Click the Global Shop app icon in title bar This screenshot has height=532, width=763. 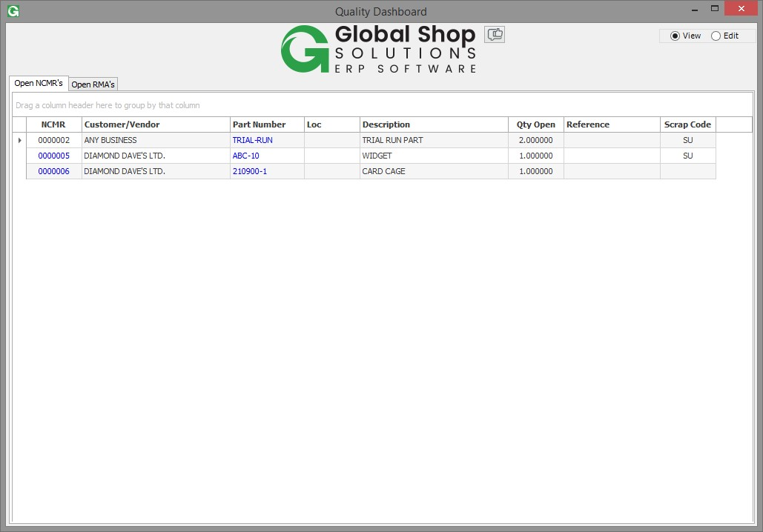[13, 10]
